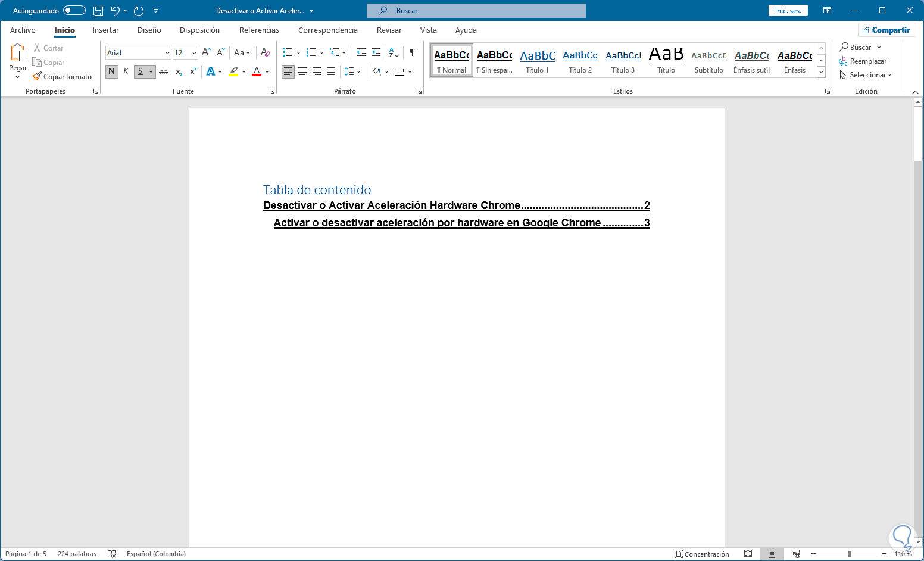The image size is (924, 561).
Task: Open the Vista tab
Action: 429,30
